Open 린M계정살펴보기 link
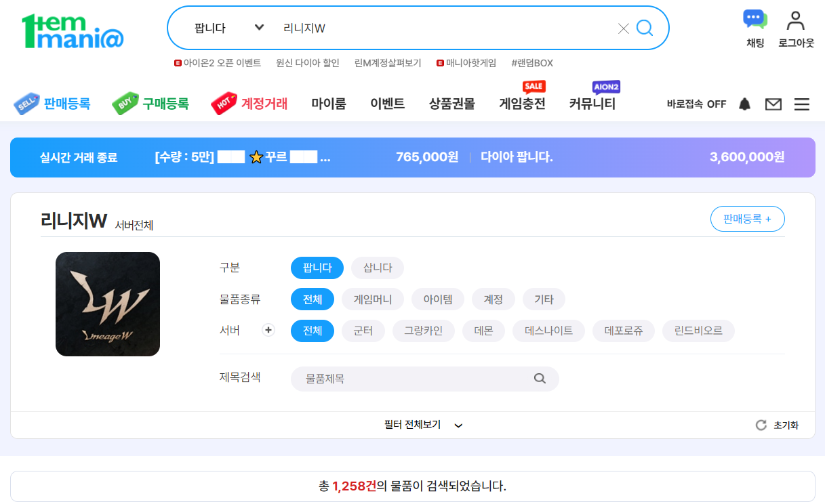This screenshot has width=825, height=504. (388, 63)
